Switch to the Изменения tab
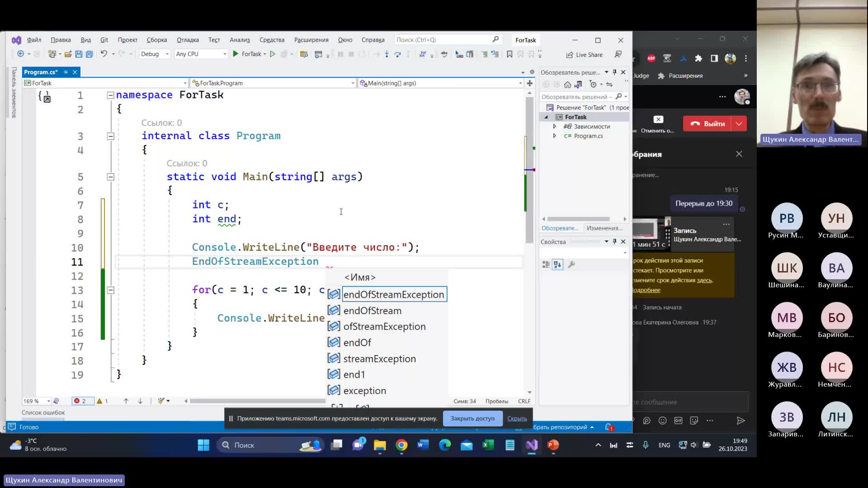The height and width of the screenshot is (488, 868). tap(604, 228)
